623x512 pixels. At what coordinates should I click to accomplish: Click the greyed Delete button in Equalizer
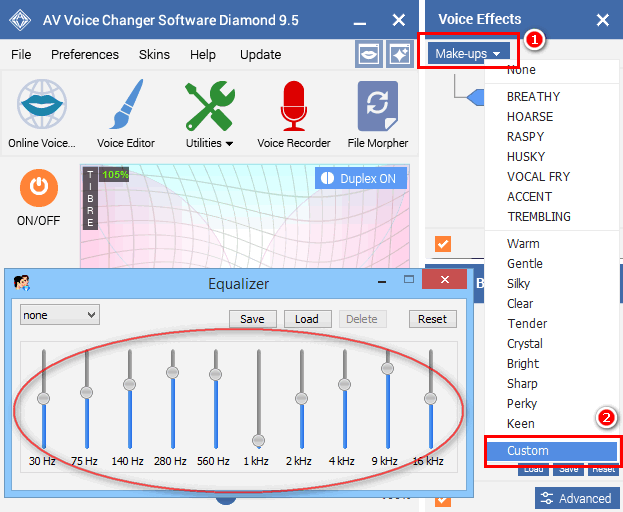pos(362,319)
